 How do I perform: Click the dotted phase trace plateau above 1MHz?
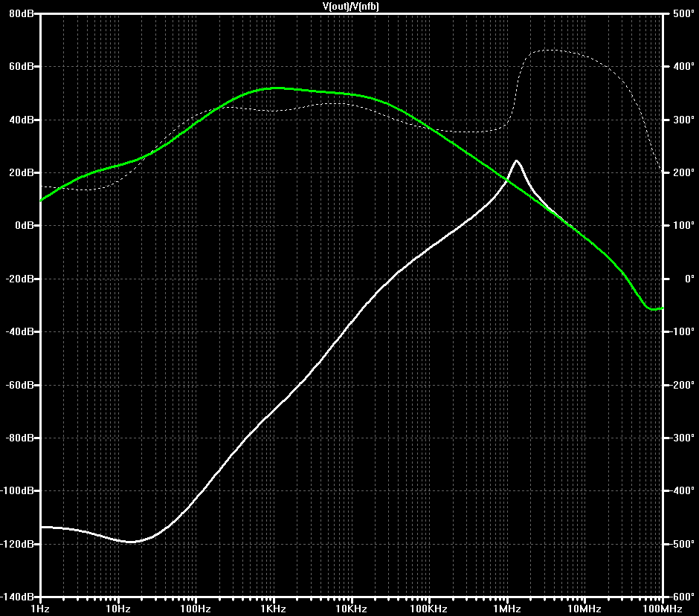[550, 51]
